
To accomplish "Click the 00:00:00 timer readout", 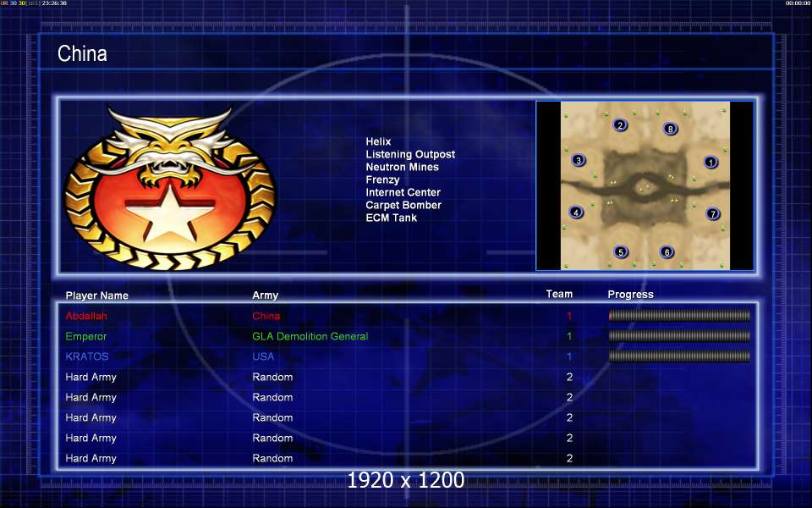I will point(798,3).
